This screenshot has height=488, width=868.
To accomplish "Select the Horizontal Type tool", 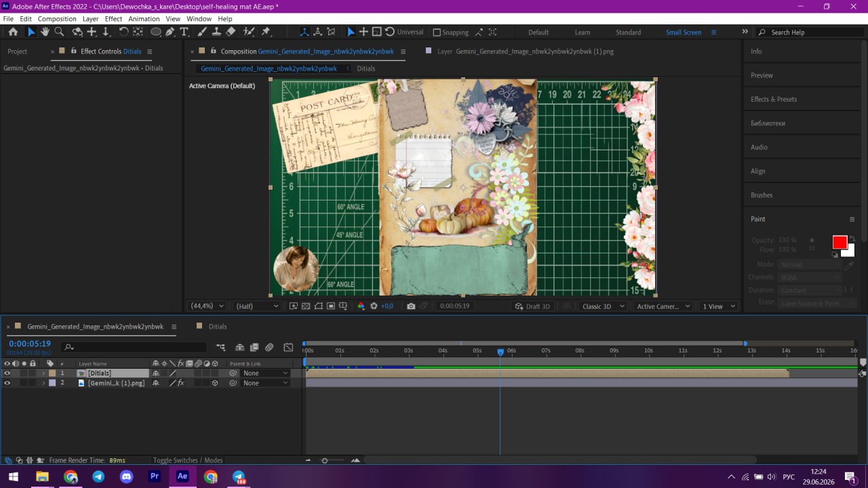I will point(184,32).
